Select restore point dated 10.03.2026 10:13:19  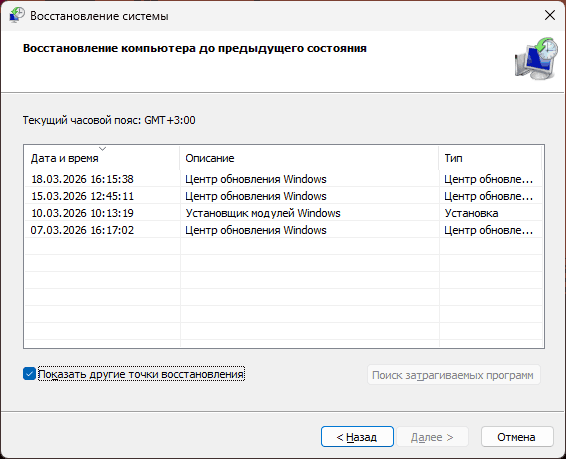pyautogui.click(x=283, y=213)
